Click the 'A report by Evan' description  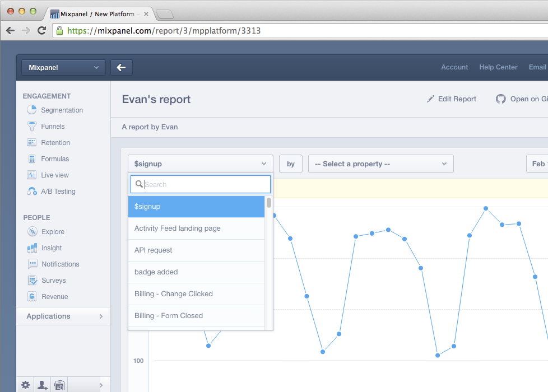tap(150, 127)
